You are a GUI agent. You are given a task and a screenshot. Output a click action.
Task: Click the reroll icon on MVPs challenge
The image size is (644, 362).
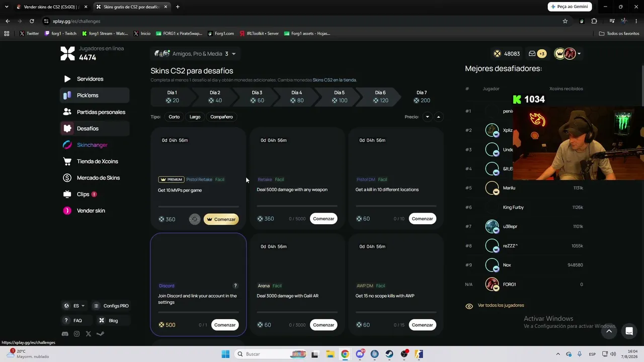click(x=195, y=219)
